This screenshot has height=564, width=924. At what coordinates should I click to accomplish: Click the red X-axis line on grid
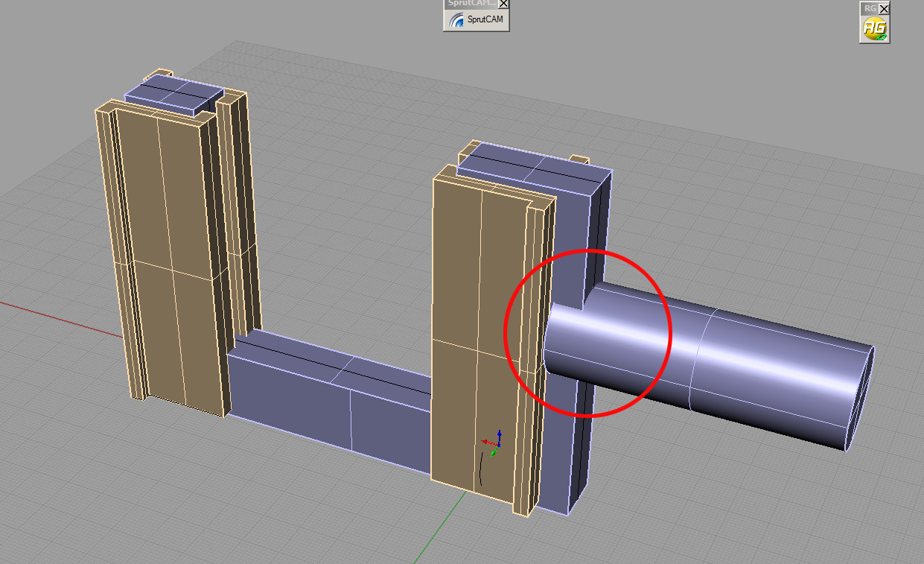(x=45, y=311)
